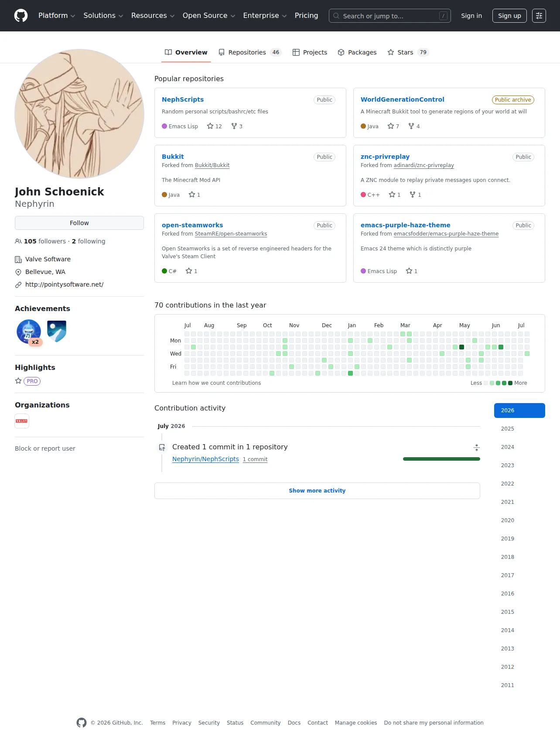This screenshot has width=560, height=746.
Task: Open the appearance settings icon button
Action: click(x=539, y=16)
